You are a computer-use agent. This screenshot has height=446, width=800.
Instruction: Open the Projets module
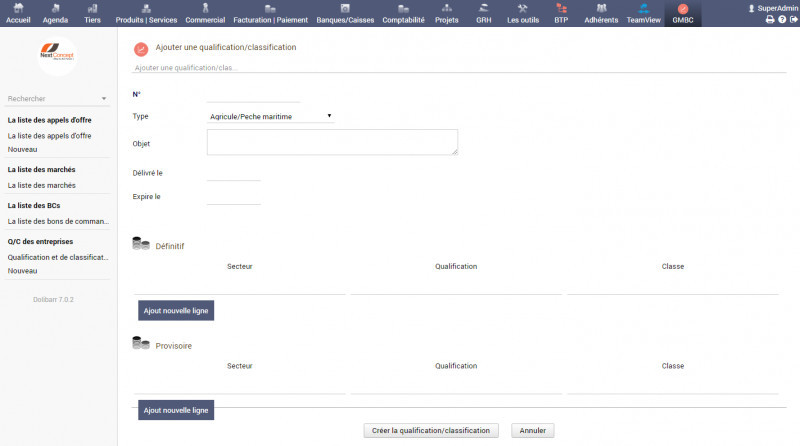(446, 14)
